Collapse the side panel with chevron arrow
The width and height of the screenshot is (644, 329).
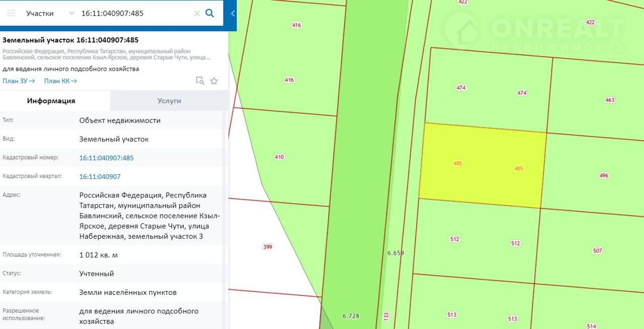point(232,14)
